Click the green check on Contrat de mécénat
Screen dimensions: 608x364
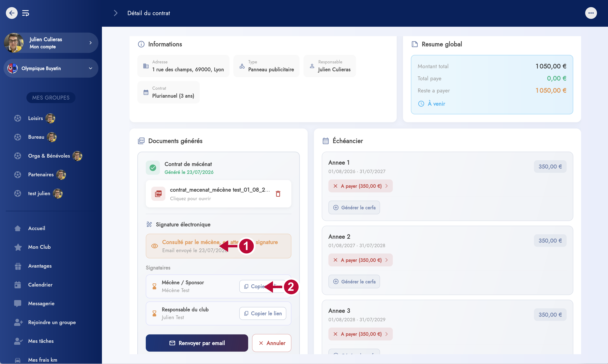click(x=153, y=168)
